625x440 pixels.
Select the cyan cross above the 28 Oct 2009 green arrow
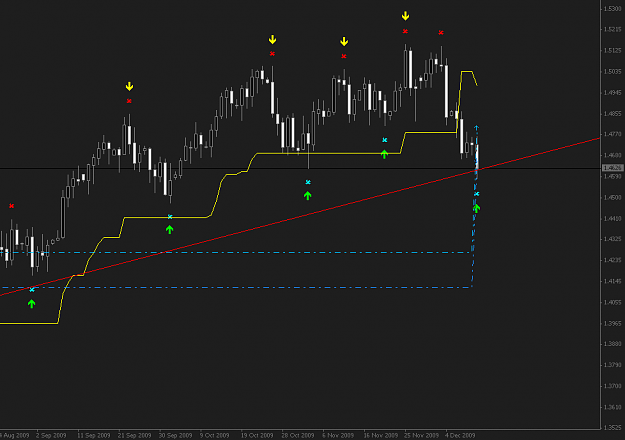pos(308,182)
